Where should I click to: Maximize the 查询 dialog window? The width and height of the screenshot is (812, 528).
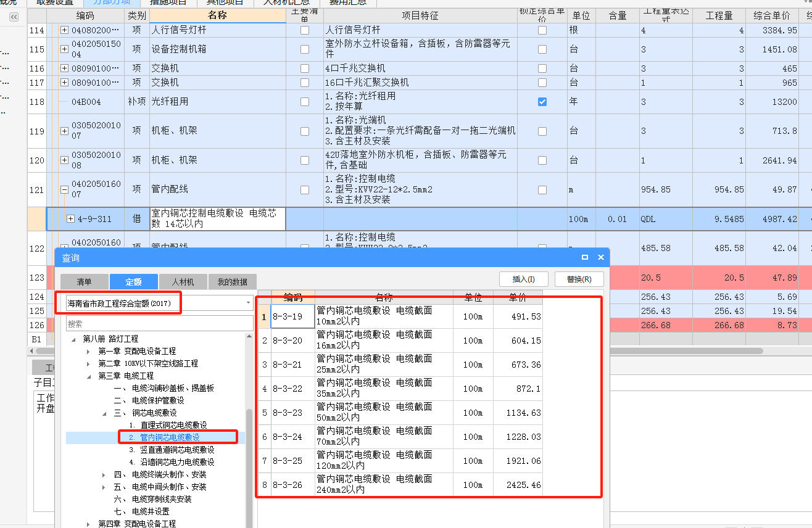[585, 257]
